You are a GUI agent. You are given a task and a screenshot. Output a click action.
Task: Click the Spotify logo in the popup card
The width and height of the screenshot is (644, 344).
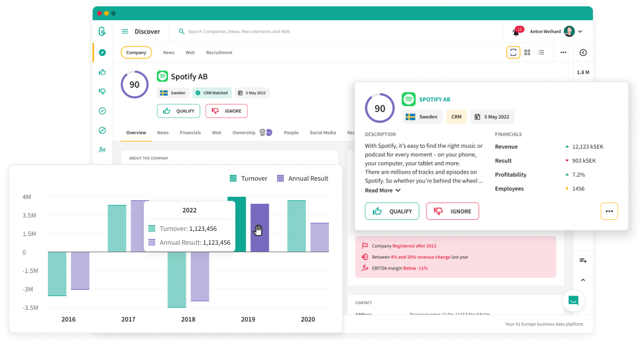point(408,99)
